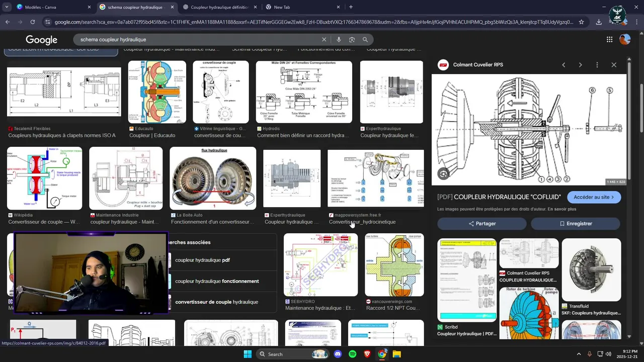Show next image in preview panel
Screen dimensions: 644x362
point(580,65)
